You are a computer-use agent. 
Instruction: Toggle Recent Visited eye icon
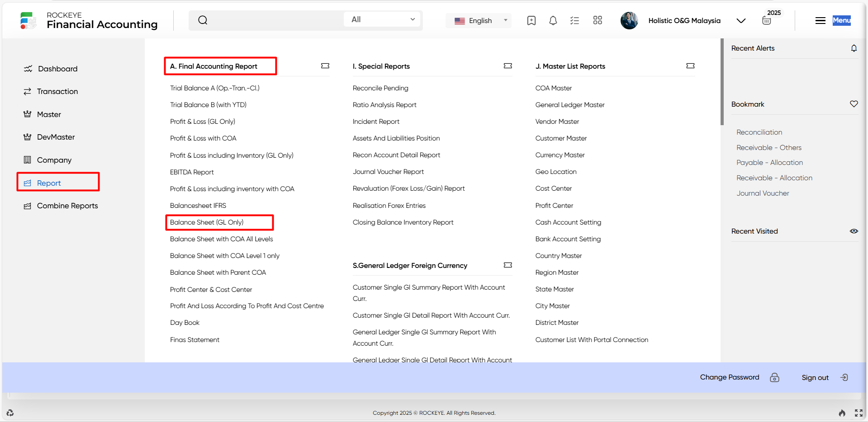pyautogui.click(x=854, y=231)
